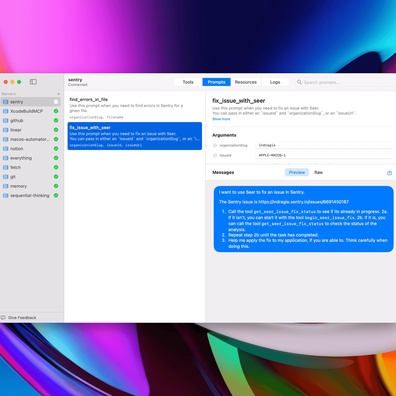
Task: Open the Logs tab
Action: (275, 82)
